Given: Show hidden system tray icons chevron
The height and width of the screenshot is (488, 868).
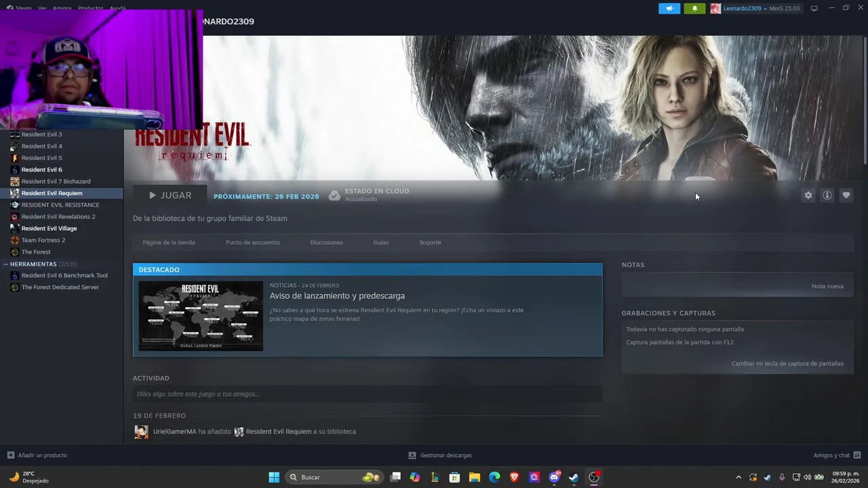Looking at the screenshot, I should (738, 477).
